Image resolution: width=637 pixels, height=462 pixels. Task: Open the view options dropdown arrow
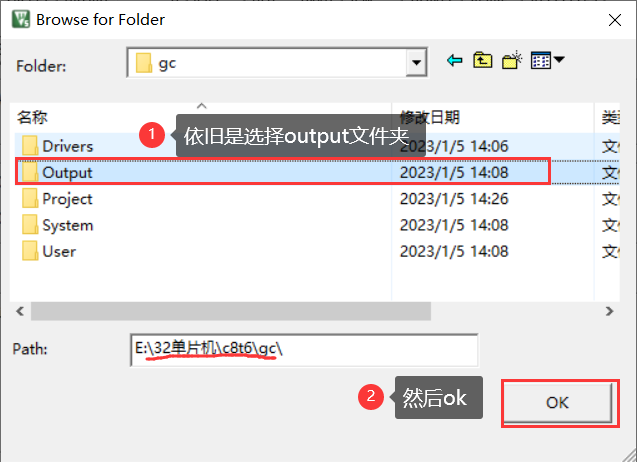click(x=559, y=60)
